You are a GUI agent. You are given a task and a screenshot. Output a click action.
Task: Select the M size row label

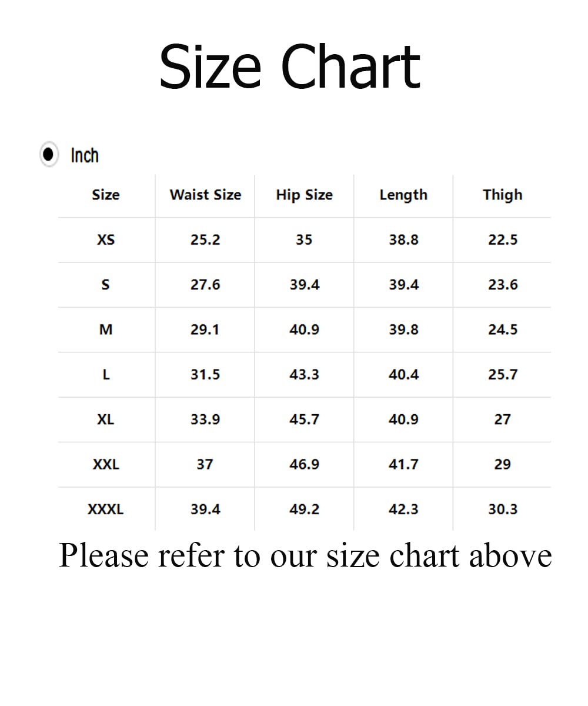point(106,329)
